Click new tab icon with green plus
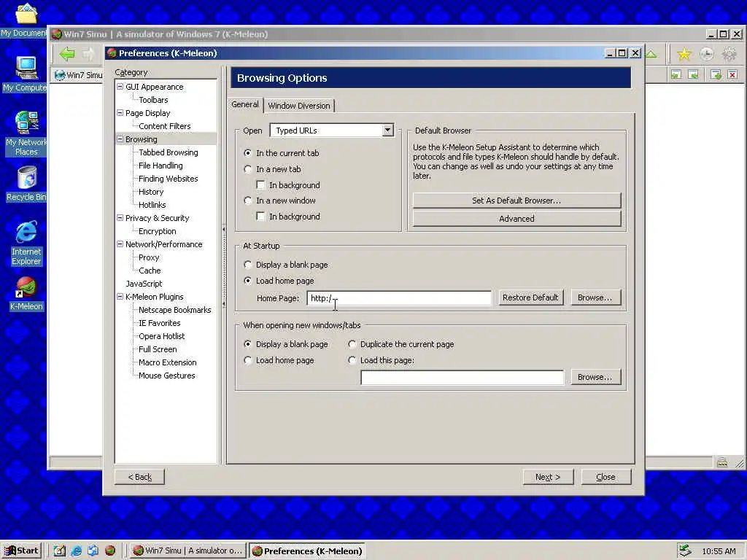Screen dimensions: 747x560 tap(716, 75)
